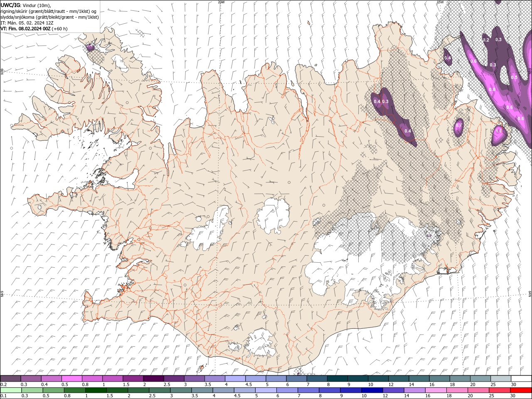The width and height of the screenshot is (532, 399).
Task: Pick the bright red 30 swatch in rain legend
Action: click(521, 390)
